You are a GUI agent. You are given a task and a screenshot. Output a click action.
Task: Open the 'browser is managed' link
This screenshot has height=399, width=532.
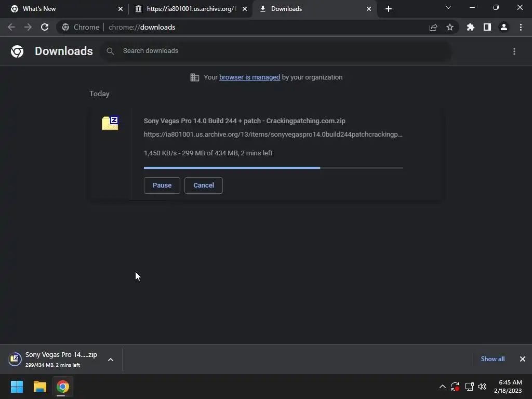coord(250,77)
